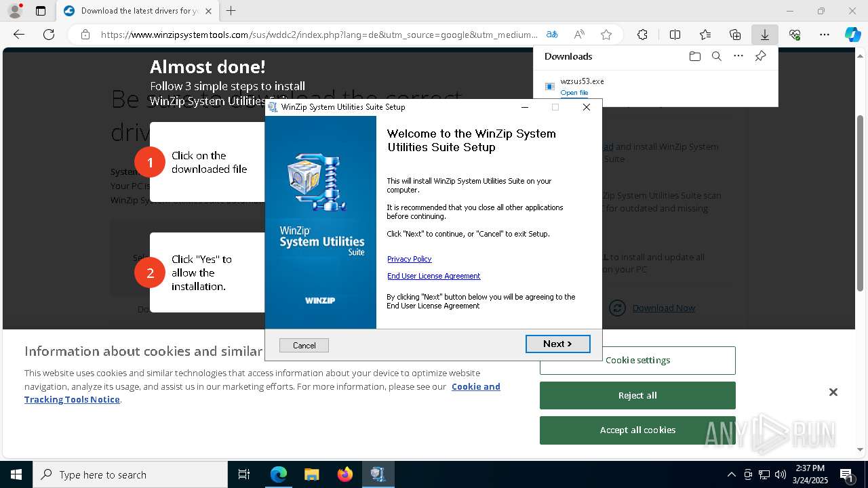Click the wzsus53.exe file icon

tap(550, 86)
